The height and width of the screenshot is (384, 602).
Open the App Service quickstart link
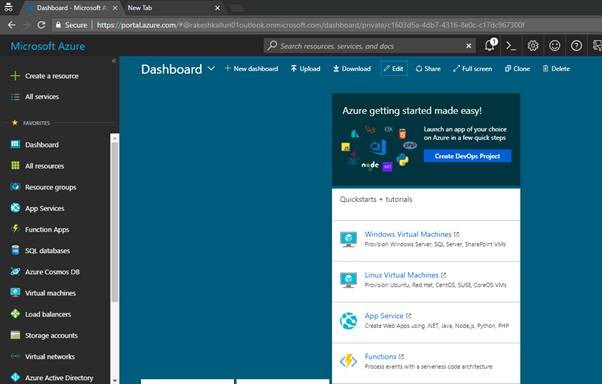[x=384, y=316]
